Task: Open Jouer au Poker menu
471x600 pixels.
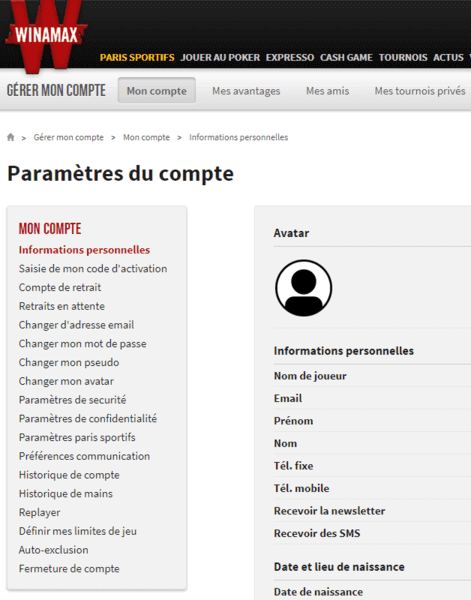Action: tap(220, 57)
